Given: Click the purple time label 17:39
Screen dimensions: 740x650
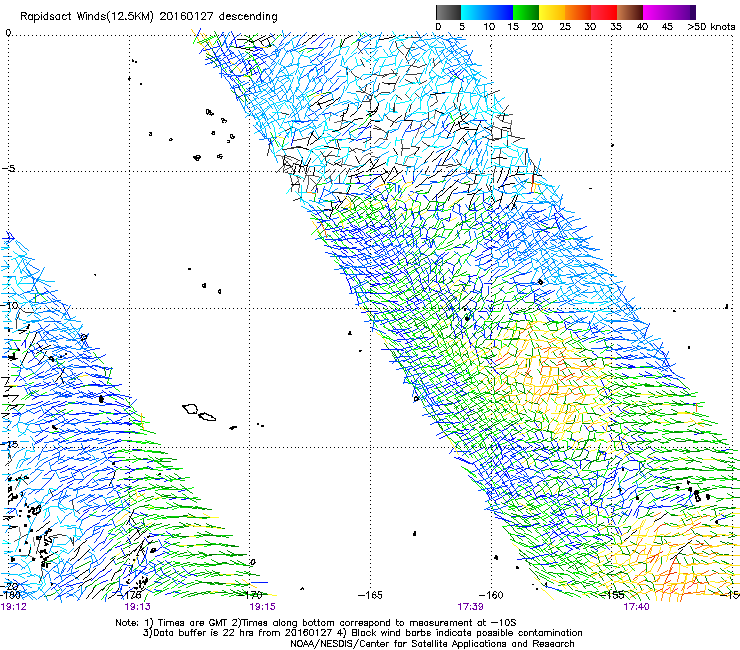Looking at the screenshot, I should click(470, 607).
